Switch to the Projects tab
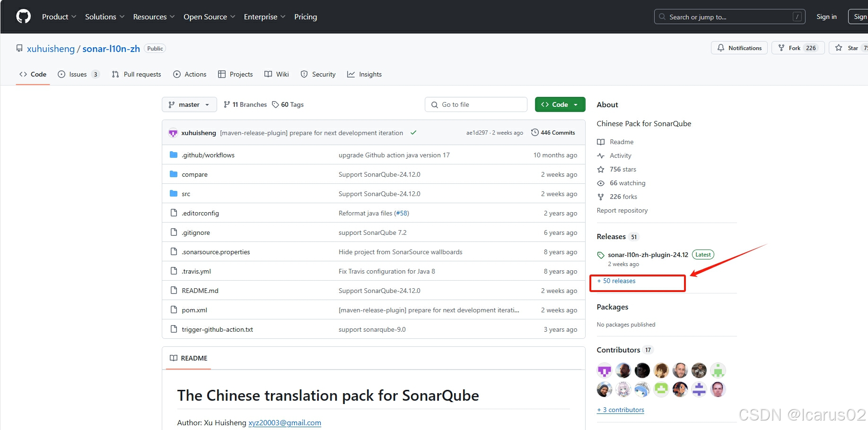Viewport: 868px width, 430px height. tap(235, 74)
